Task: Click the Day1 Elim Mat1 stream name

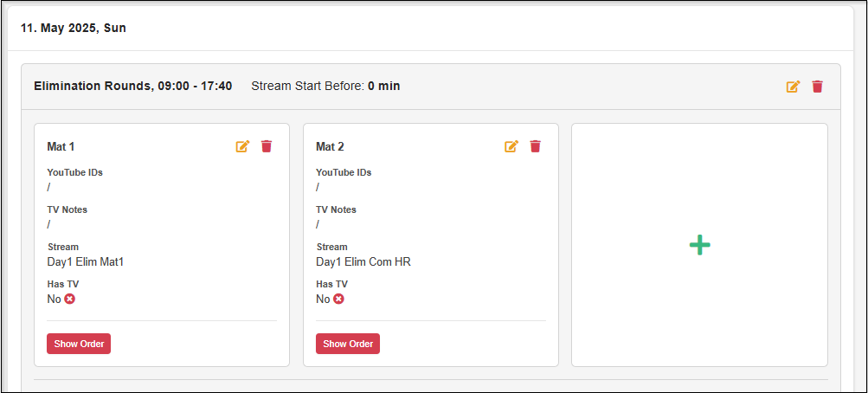Action: tap(86, 261)
